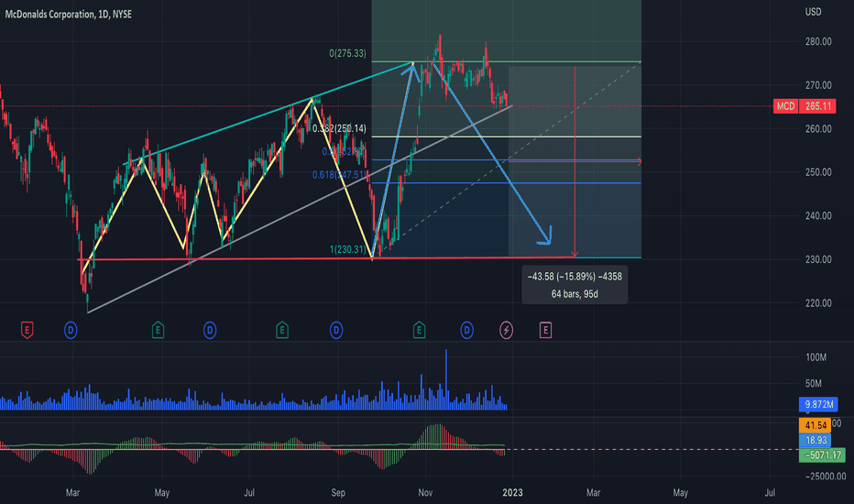Screen dimensions: 854x504
Task: Open the green earnings marker E after Jul
Action: coord(281,330)
